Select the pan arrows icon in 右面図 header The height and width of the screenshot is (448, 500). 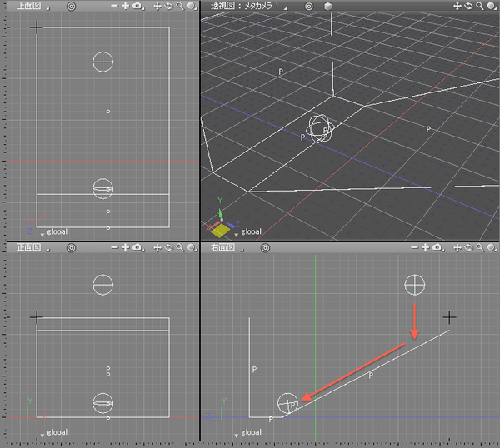(457, 247)
